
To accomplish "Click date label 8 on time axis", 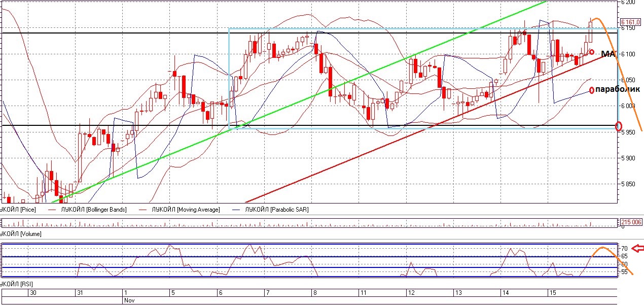I will point(315,293).
